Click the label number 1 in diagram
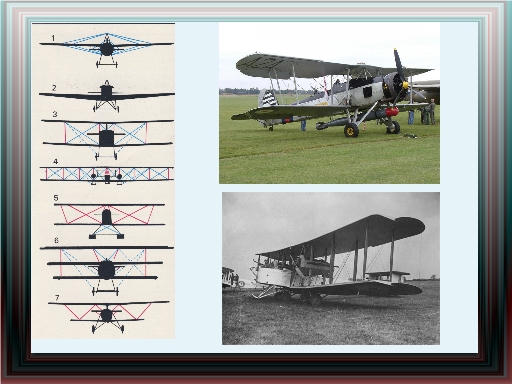The width and height of the screenshot is (512, 384). point(53,38)
